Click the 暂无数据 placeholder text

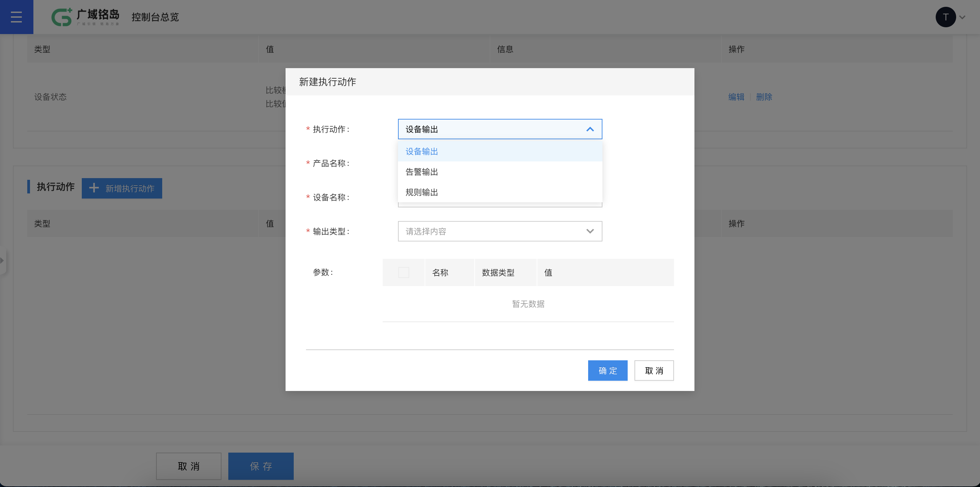click(x=528, y=304)
